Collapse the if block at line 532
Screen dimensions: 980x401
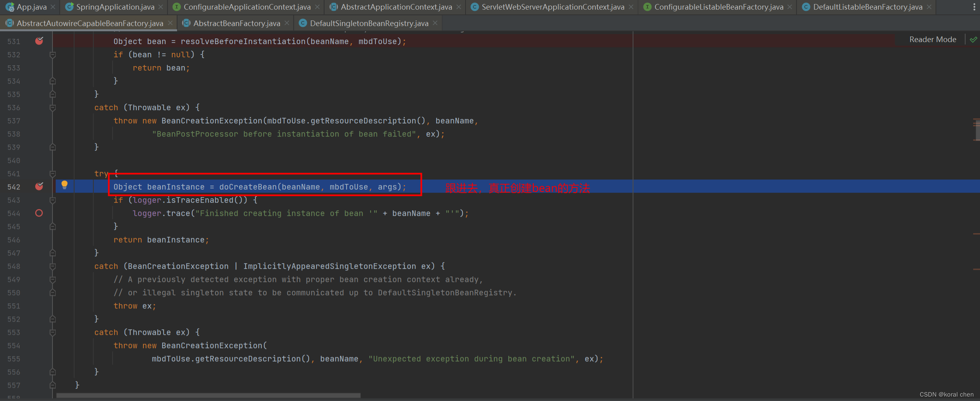coord(52,54)
